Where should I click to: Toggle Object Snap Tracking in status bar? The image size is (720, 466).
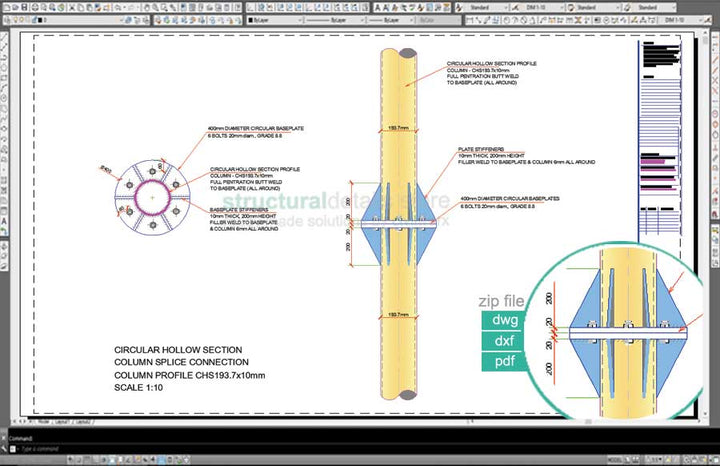[128, 460]
